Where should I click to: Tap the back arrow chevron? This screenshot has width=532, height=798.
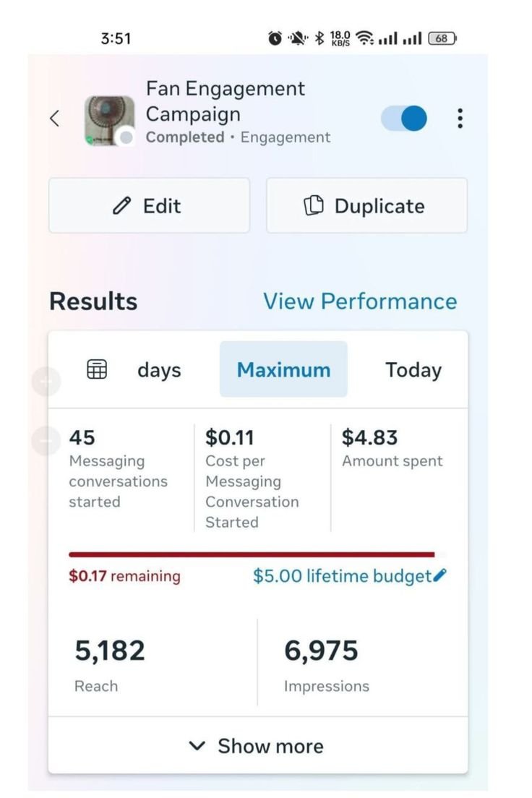(54, 119)
